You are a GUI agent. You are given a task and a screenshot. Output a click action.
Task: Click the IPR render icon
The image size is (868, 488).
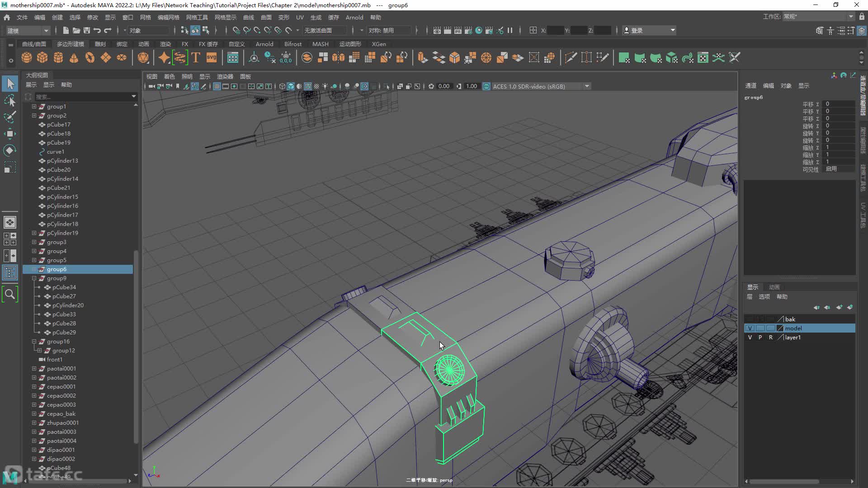458,30
